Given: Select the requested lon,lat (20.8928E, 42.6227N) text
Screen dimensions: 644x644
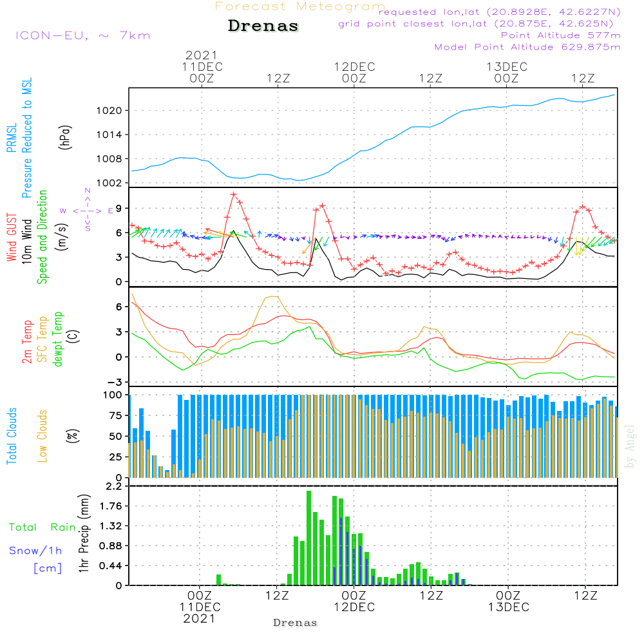Looking at the screenshot, I should click(500, 12).
